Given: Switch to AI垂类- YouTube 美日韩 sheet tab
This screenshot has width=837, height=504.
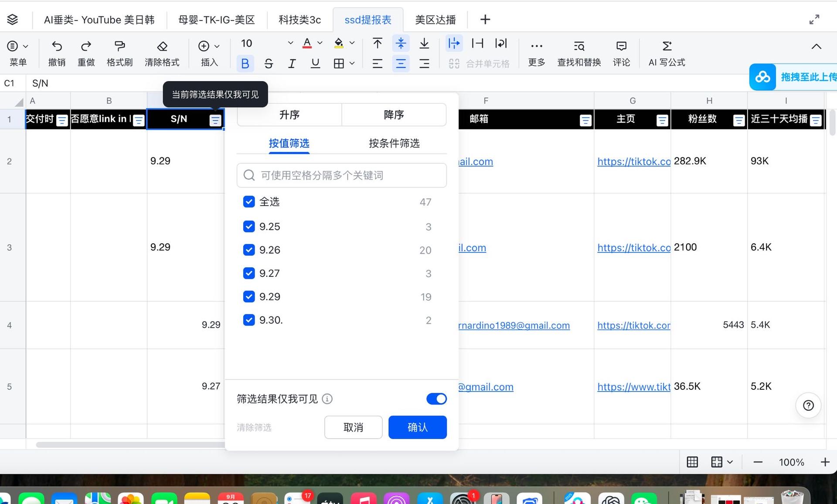Looking at the screenshot, I should pyautogui.click(x=99, y=20).
